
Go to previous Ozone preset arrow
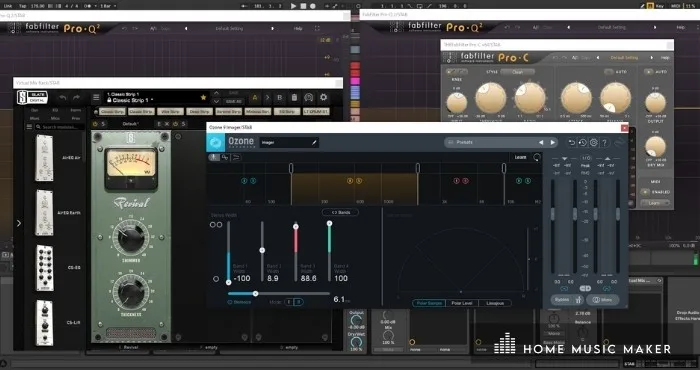pos(541,142)
